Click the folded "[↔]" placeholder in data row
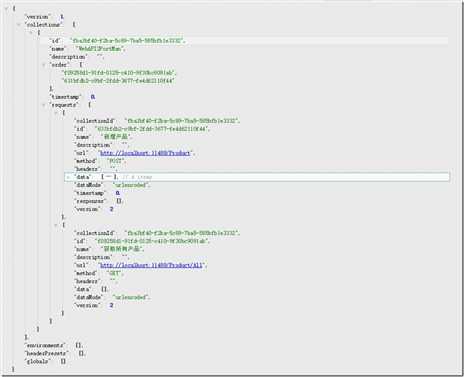464x377 pixels. coord(109,177)
